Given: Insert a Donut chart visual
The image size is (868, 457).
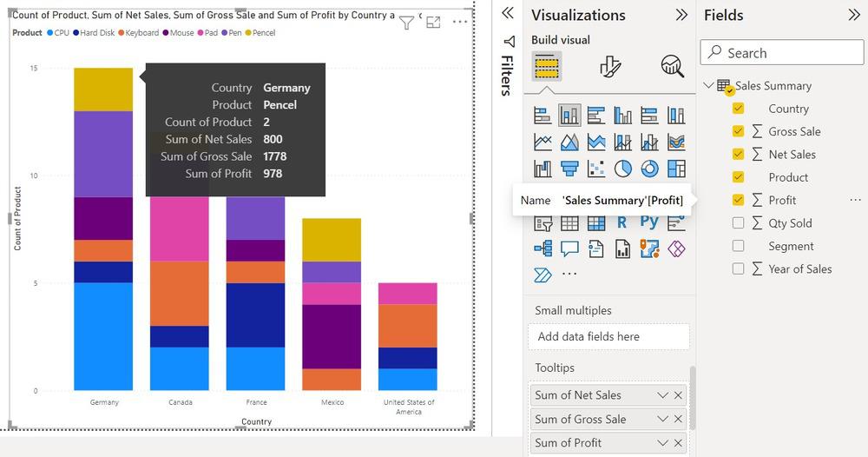Looking at the screenshot, I should coord(649,169).
